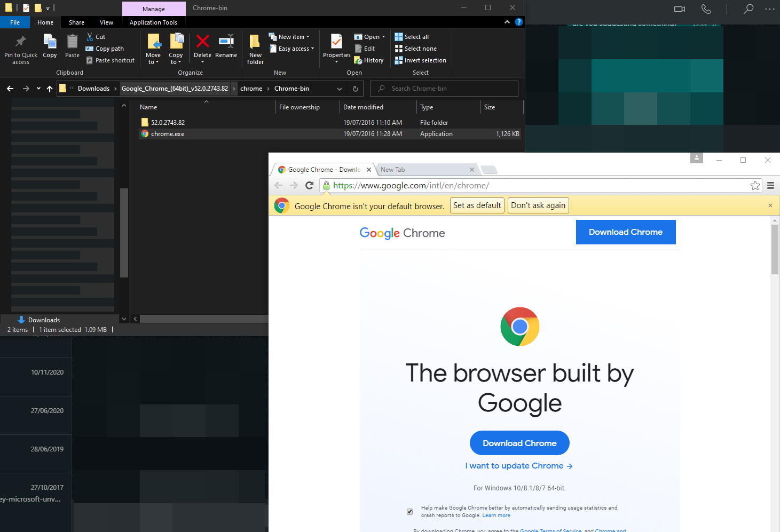The height and width of the screenshot is (532, 780).
Task: Open File Explorer help icon
Action: point(518,22)
